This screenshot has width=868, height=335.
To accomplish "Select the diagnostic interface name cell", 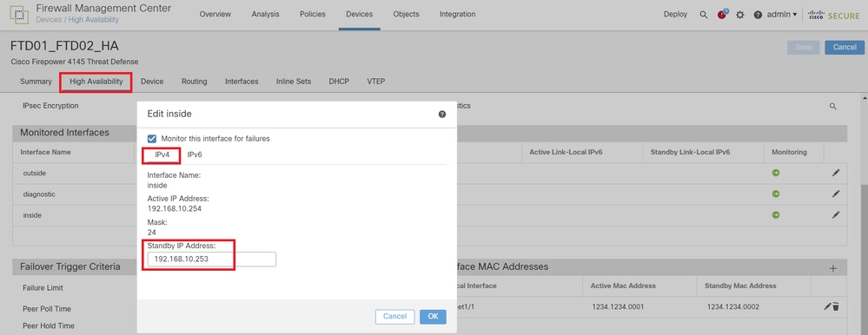I will (x=39, y=194).
